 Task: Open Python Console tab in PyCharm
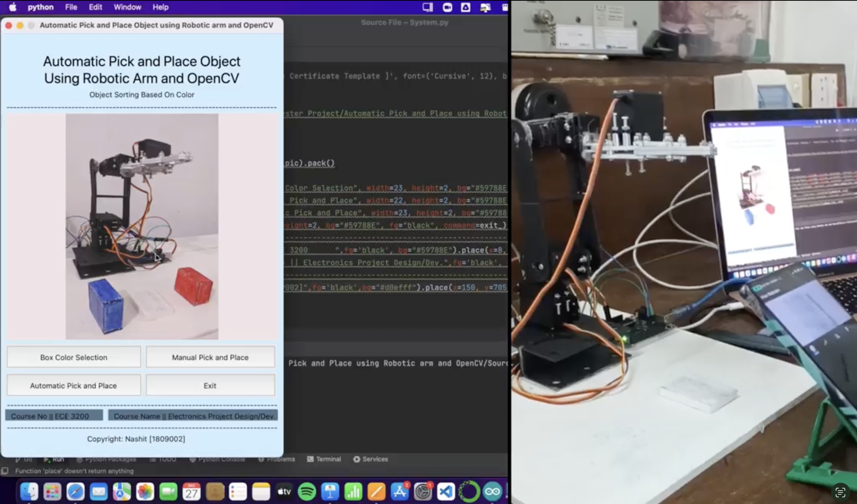coord(217,459)
